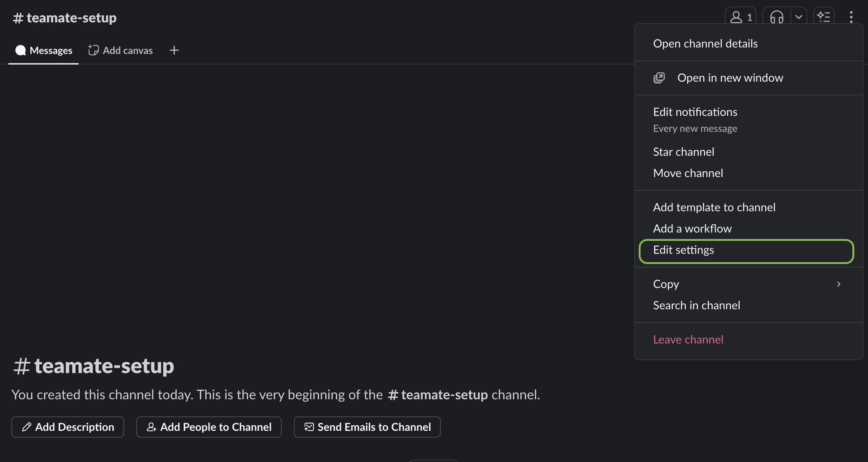Image resolution: width=868 pixels, height=462 pixels.
Task: Click the three-dot more actions icon
Action: click(x=851, y=17)
